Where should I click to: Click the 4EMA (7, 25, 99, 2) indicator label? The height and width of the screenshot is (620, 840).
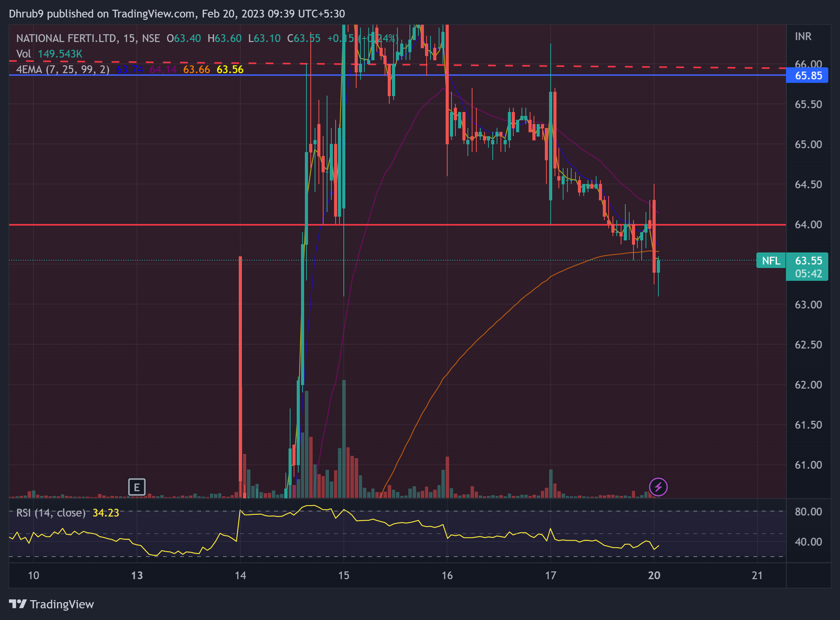[63, 69]
